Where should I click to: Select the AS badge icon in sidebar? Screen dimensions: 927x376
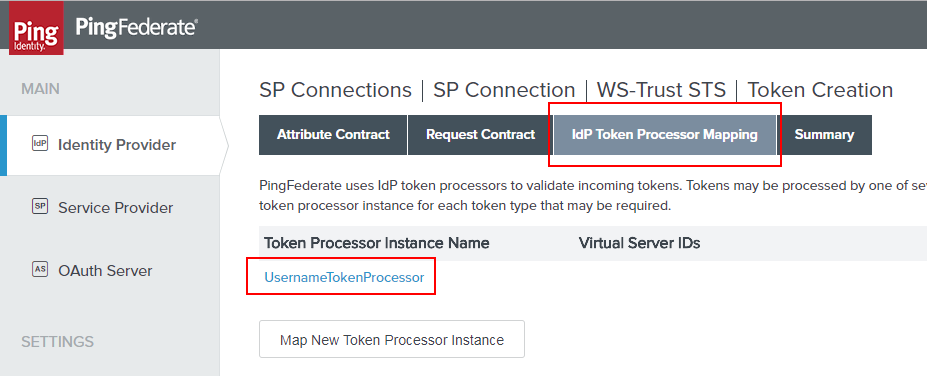(40, 270)
